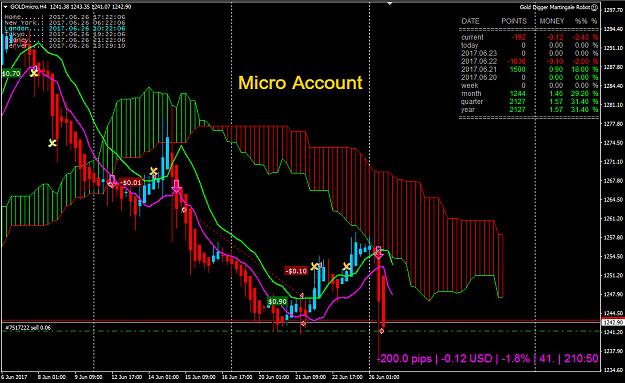Click the -200.0 pips summary line at the bottom
The width and height of the screenshot is (625, 383).
[x=487, y=358]
